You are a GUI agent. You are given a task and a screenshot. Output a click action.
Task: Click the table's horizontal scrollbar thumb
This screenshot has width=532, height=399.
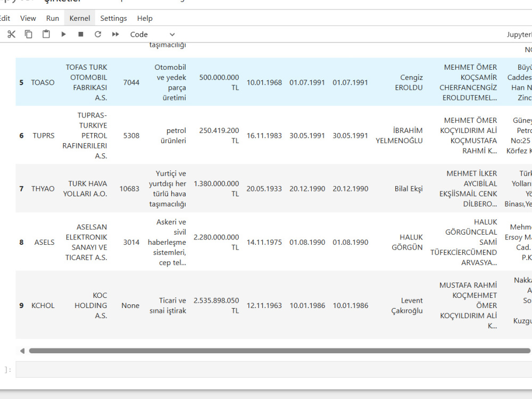pos(280,351)
